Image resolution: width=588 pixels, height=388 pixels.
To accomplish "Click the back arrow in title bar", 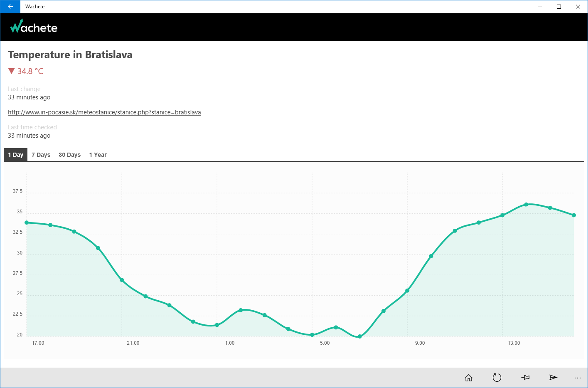I will tap(10, 7).
